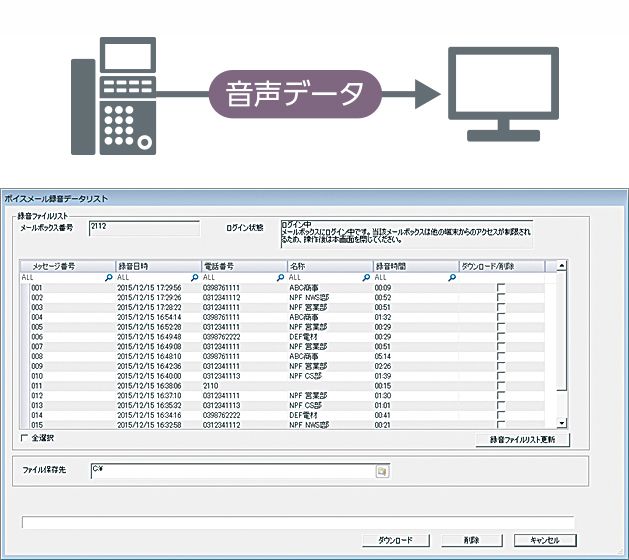Tick the download checkbox for message 014
Viewport: 629px width, 560px height.
pos(501,415)
